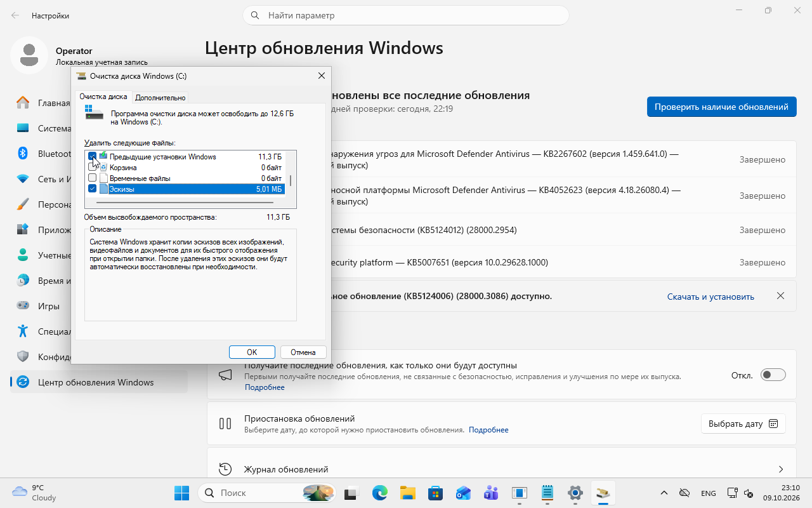Viewport: 812px width, 508px height.
Task: Select the Bluetooth icon in Settings sidebar
Action: 23,154
